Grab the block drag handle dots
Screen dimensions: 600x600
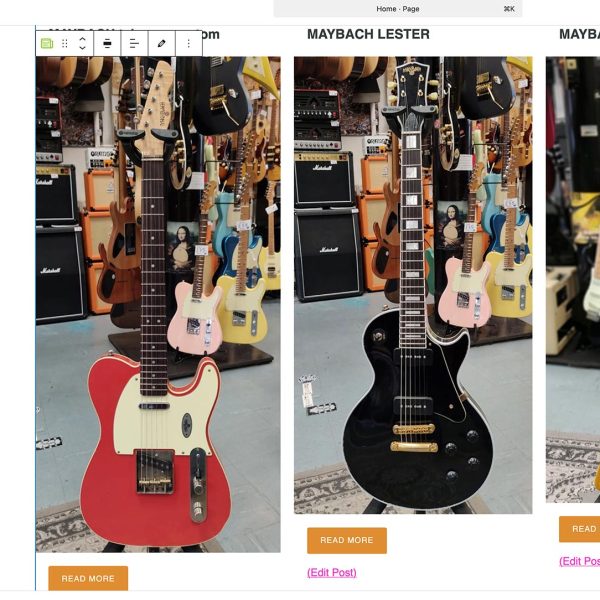(65, 44)
